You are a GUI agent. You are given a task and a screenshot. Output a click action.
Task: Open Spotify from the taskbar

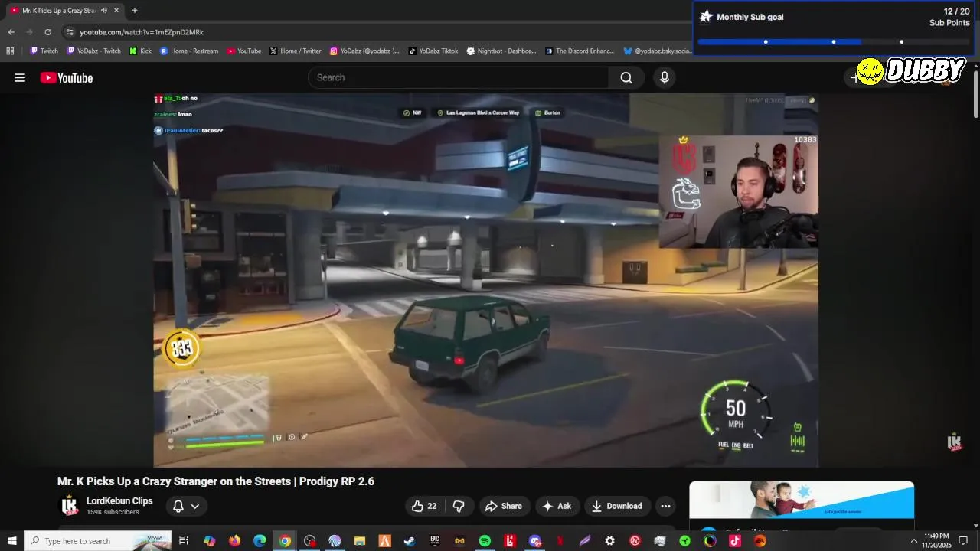(485, 541)
